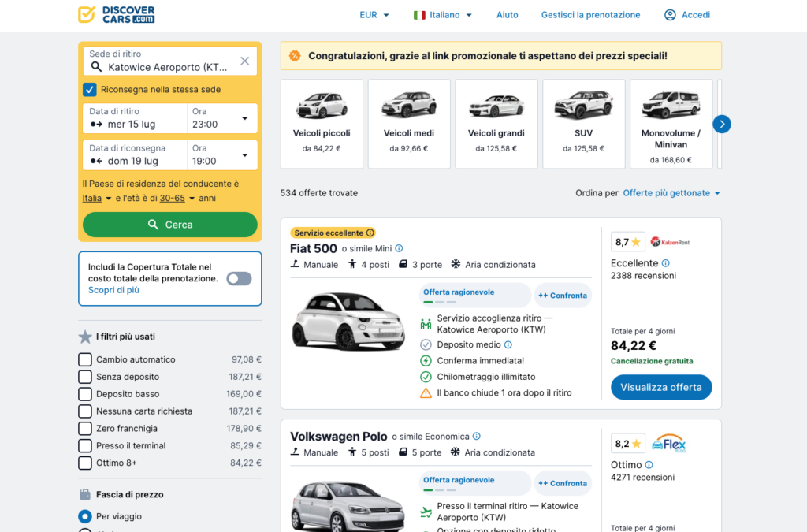Image resolution: width=807 pixels, height=532 pixels.
Task: Open Italiano language dropdown
Action: point(443,15)
